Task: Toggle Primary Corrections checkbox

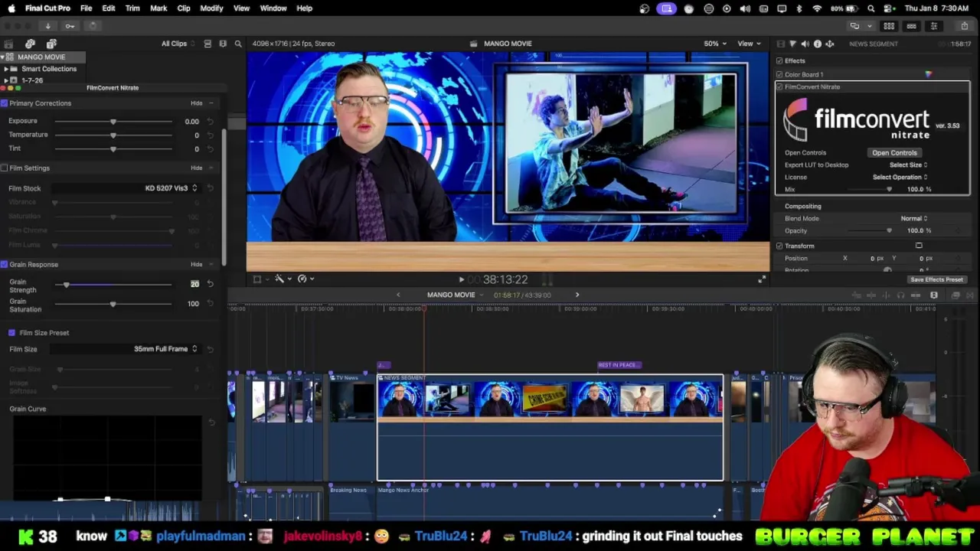Action: [x=5, y=103]
